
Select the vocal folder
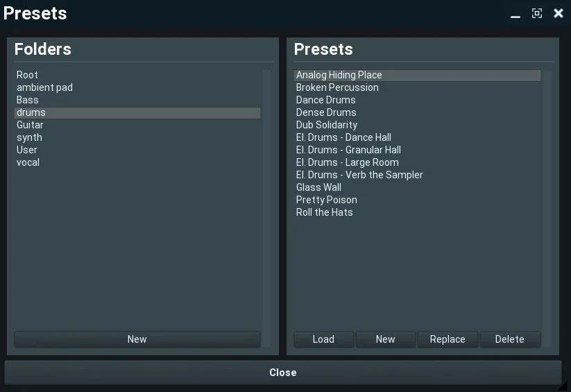(28, 162)
